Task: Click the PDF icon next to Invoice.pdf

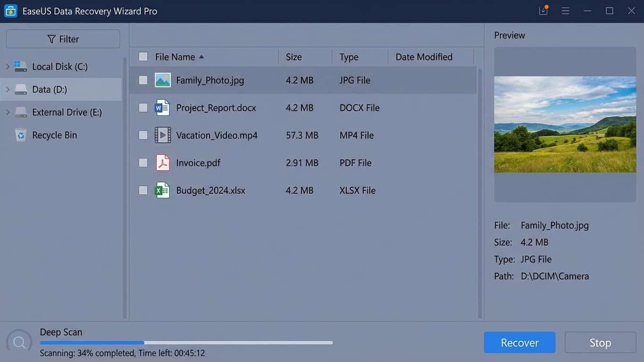Action: (162, 163)
